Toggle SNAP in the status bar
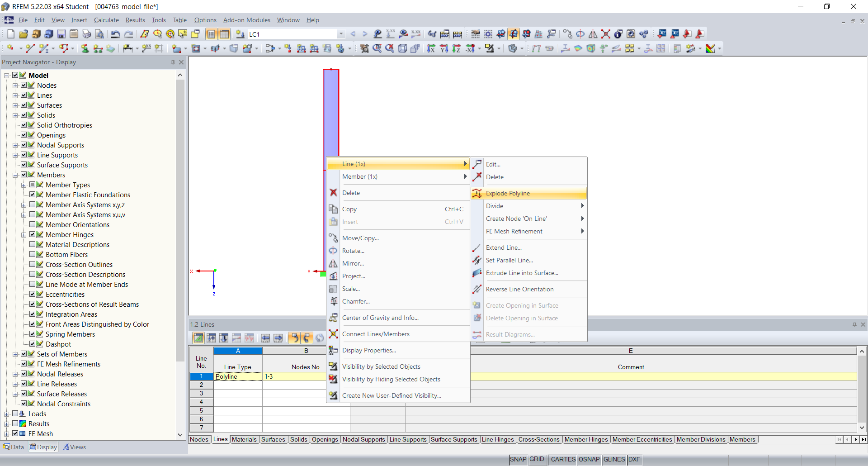 518,459
